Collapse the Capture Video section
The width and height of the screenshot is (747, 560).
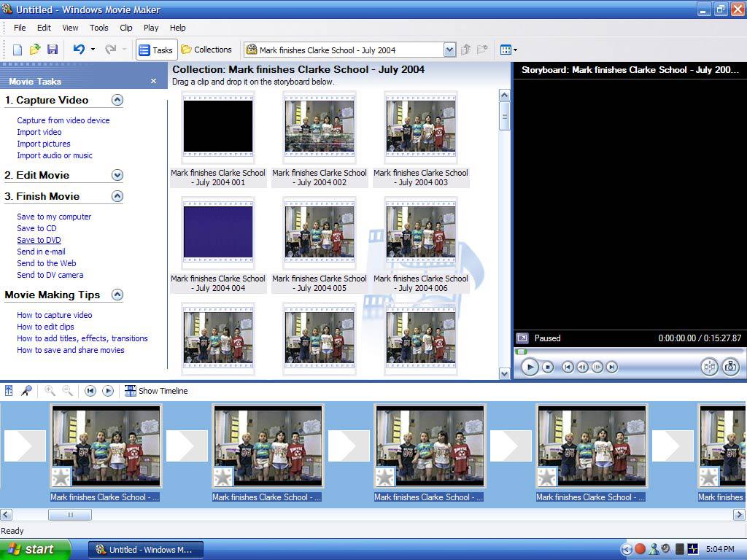coord(117,100)
